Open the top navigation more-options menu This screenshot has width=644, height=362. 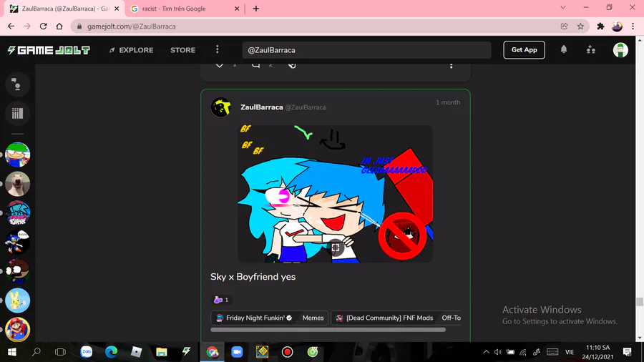point(218,49)
